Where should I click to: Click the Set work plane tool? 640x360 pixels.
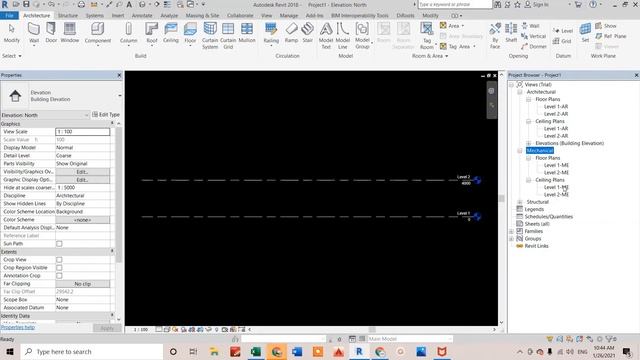[585, 33]
